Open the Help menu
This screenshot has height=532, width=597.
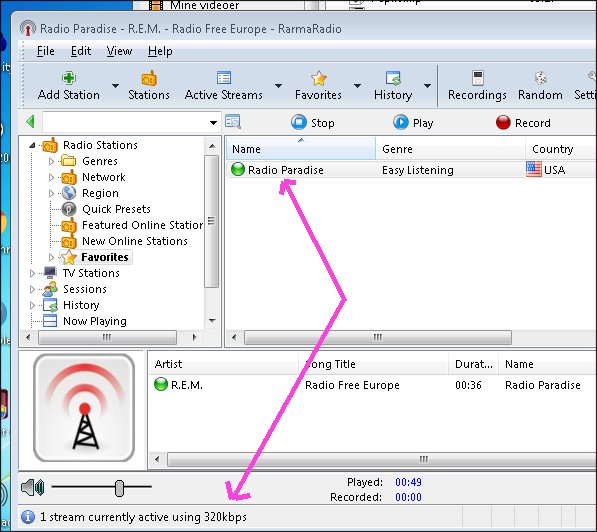(x=160, y=51)
